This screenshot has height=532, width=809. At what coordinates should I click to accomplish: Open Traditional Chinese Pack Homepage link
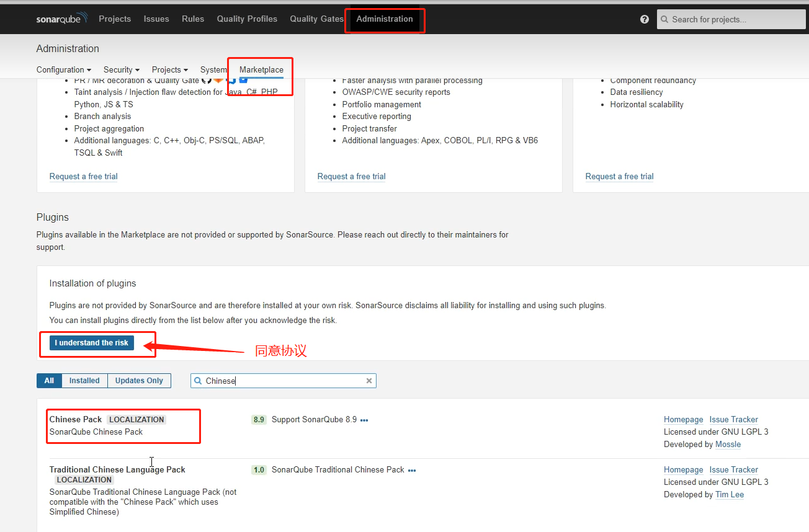click(x=684, y=470)
